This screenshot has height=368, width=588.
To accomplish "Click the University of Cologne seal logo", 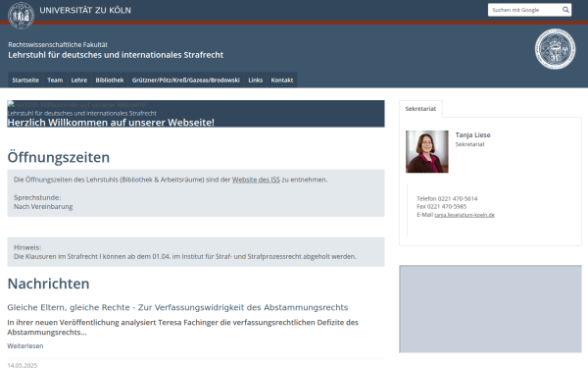I will click(21, 16).
